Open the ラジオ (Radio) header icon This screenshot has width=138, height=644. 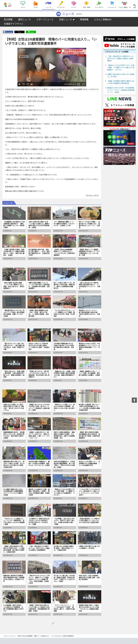coord(36,5)
